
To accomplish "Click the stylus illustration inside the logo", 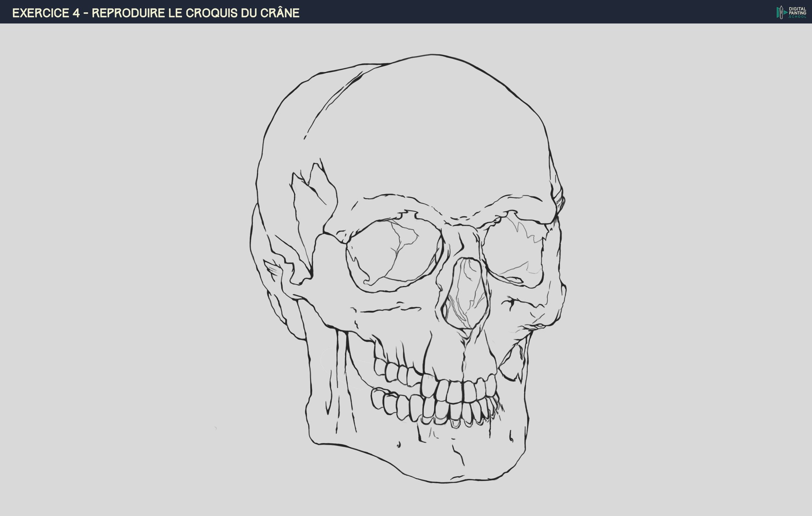I will (781, 12).
